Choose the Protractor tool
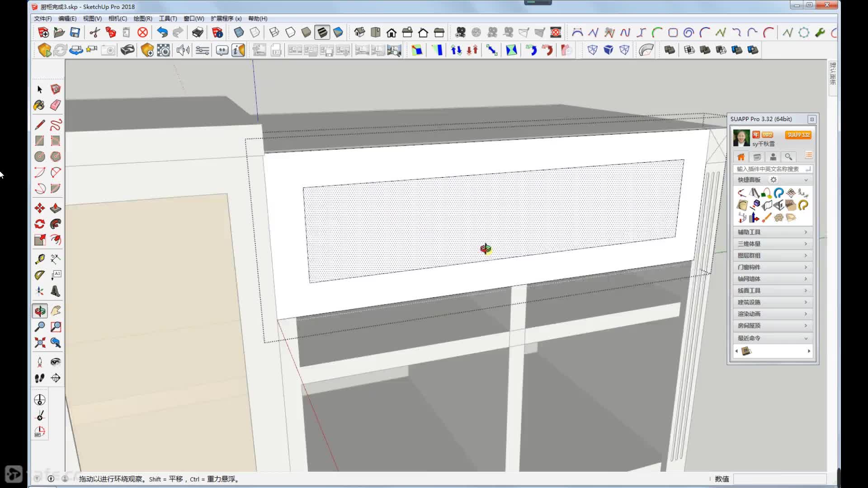The image size is (868, 488). pos(40,275)
